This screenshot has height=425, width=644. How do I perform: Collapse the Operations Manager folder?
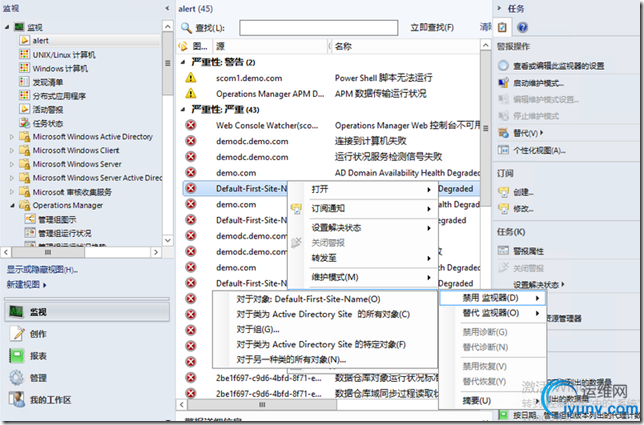pyautogui.click(x=12, y=205)
